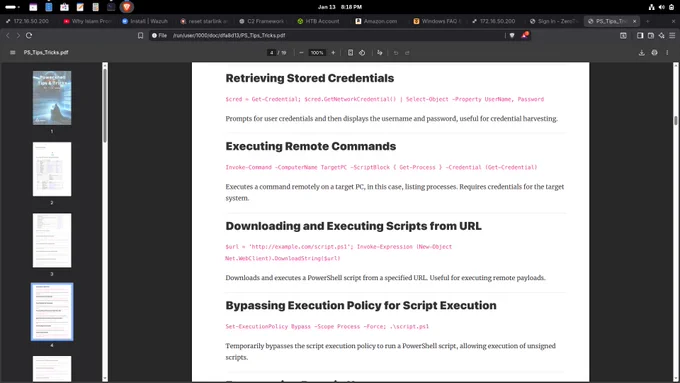The height and width of the screenshot is (383, 680).
Task: Click the redo annotation icon
Action: [407, 52]
